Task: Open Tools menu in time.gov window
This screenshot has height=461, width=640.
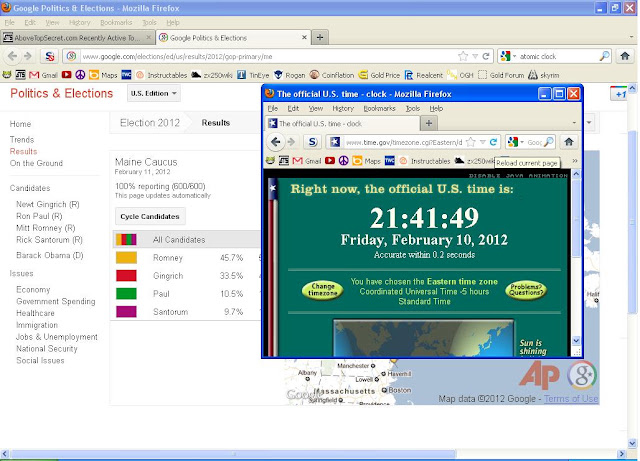Action: 413,108
